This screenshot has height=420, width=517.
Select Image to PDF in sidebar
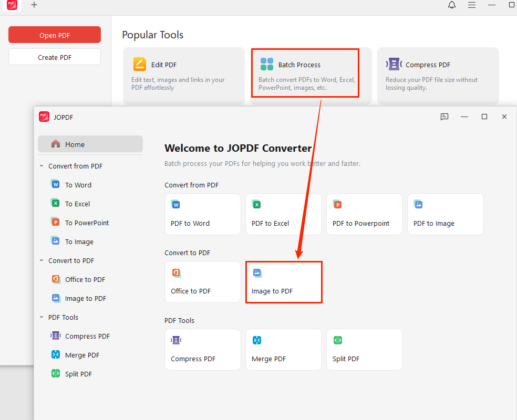86,298
